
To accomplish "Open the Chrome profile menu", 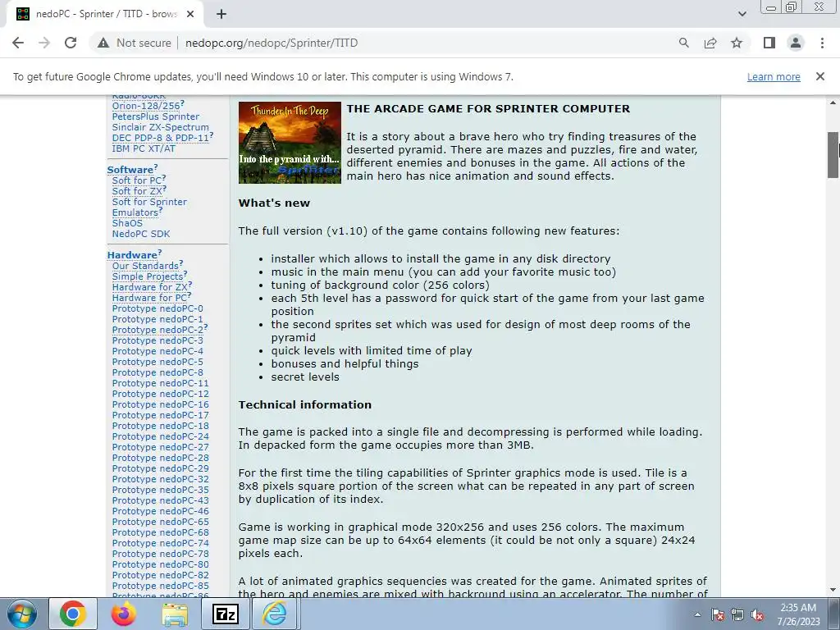I will coord(796,43).
